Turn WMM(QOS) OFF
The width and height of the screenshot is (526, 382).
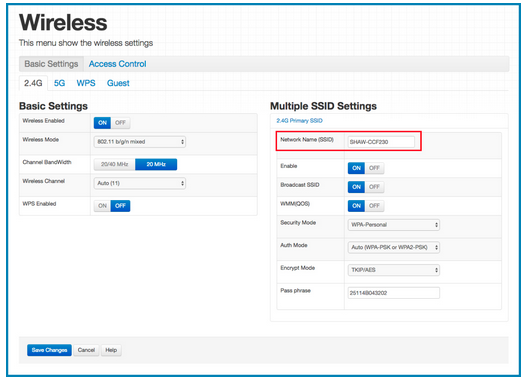374,206
